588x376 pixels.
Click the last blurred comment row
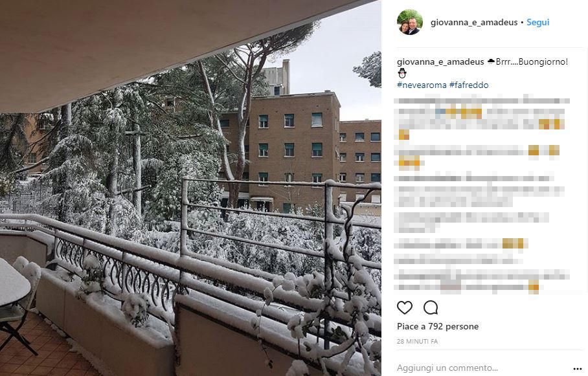tap(482, 281)
